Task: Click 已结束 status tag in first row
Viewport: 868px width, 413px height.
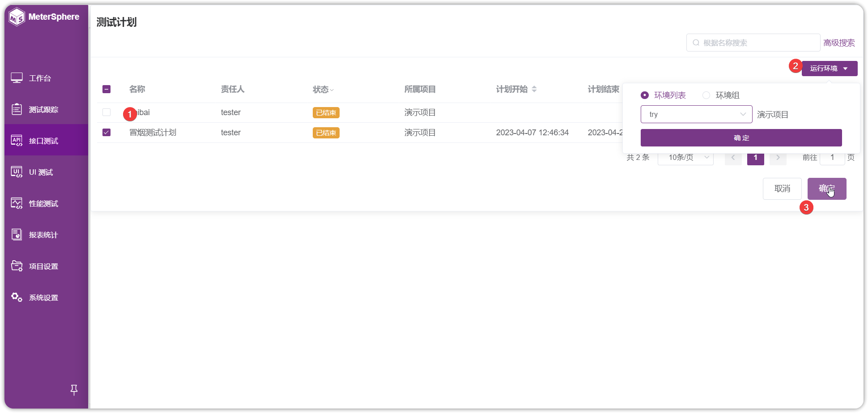Action: (326, 112)
